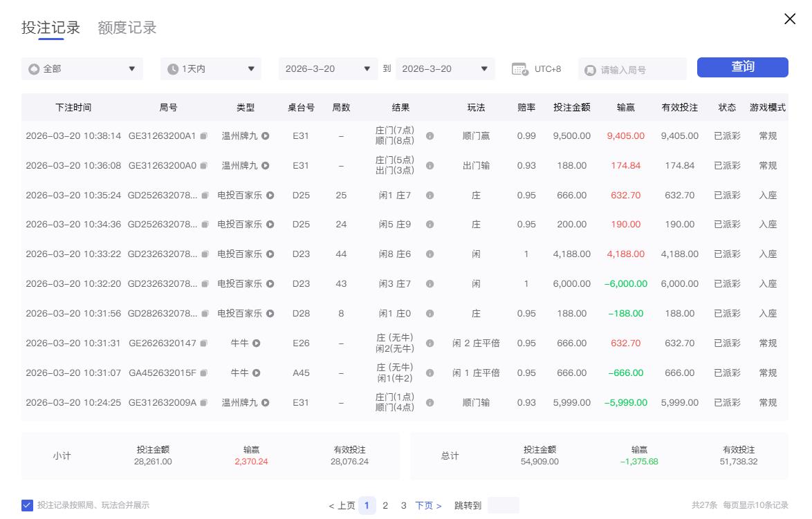Viewport: 812px width, 519px height.
Task: Open the start date 2026-3-20 picker
Action: pyautogui.click(x=328, y=69)
